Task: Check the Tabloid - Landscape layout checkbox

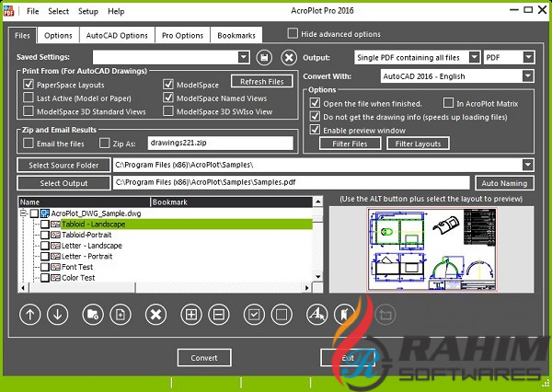Action: [x=45, y=225]
